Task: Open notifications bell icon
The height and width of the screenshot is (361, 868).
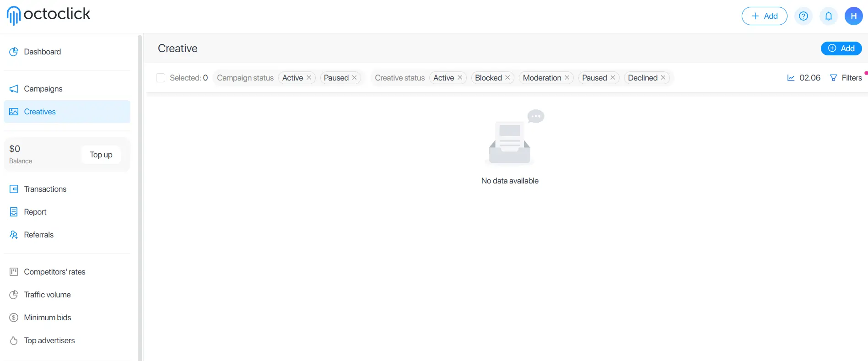Action: (829, 16)
